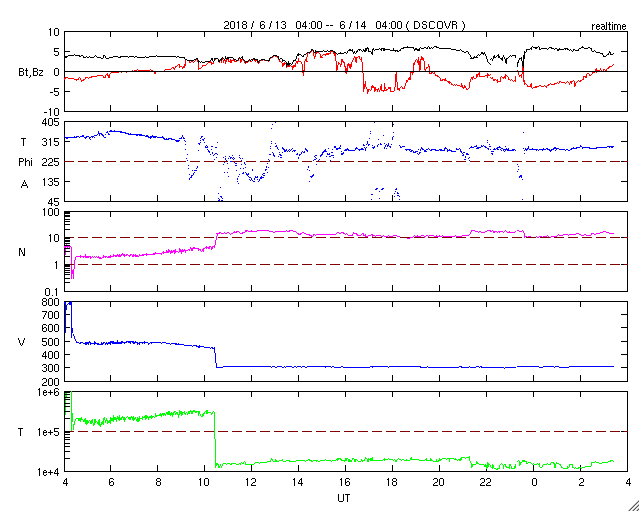The width and height of the screenshot is (640, 512).
Task: Click the 'UT' x-axis label
Action: point(343,497)
